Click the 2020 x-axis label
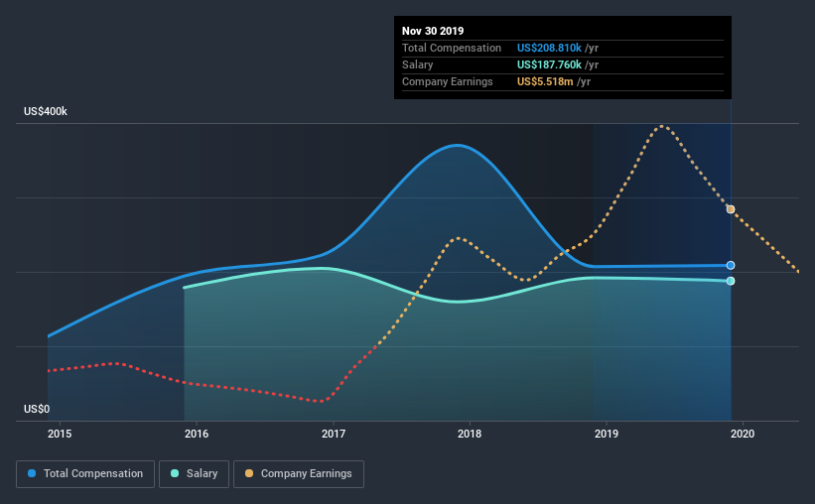The width and height of the screenshot is (815, 504). tap(743, 434)
